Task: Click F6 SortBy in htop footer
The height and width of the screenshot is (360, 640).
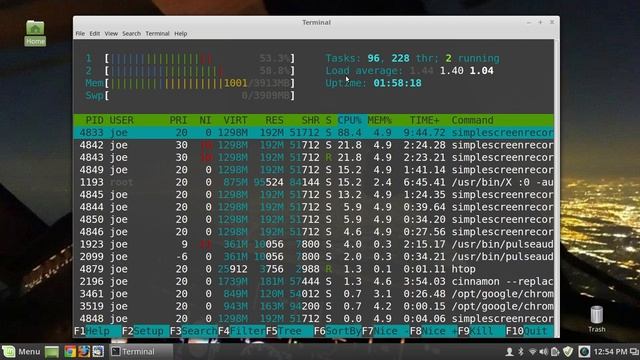Action: coord(338,331)
